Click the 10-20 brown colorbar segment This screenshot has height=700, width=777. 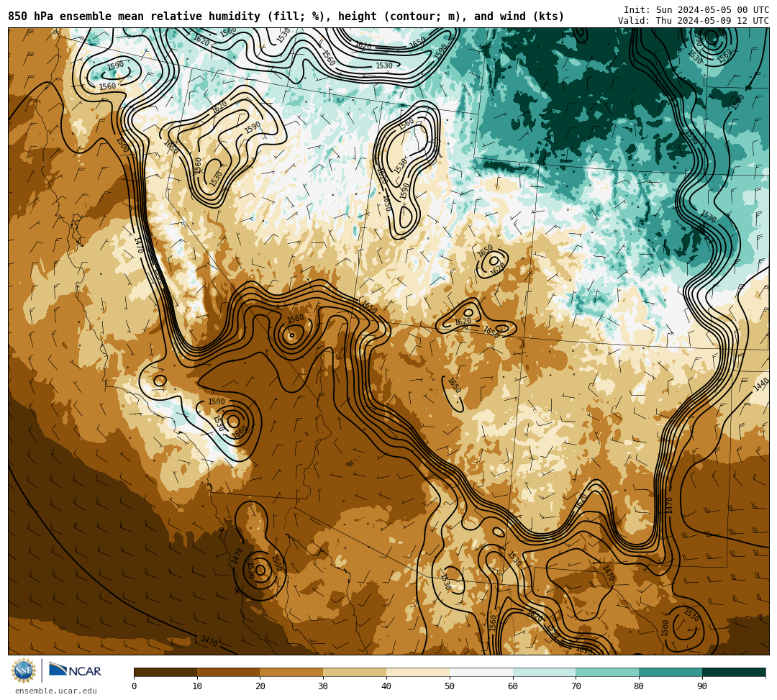tap(229, 672)
